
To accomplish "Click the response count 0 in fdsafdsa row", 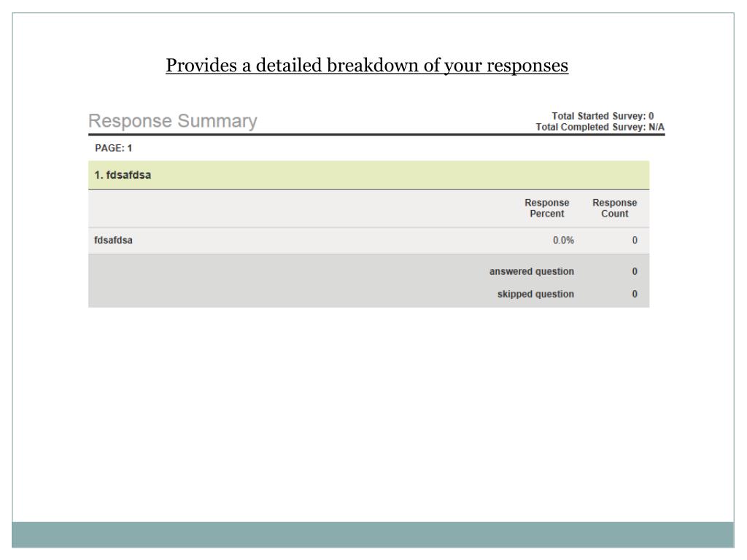I will click(635, 240).
